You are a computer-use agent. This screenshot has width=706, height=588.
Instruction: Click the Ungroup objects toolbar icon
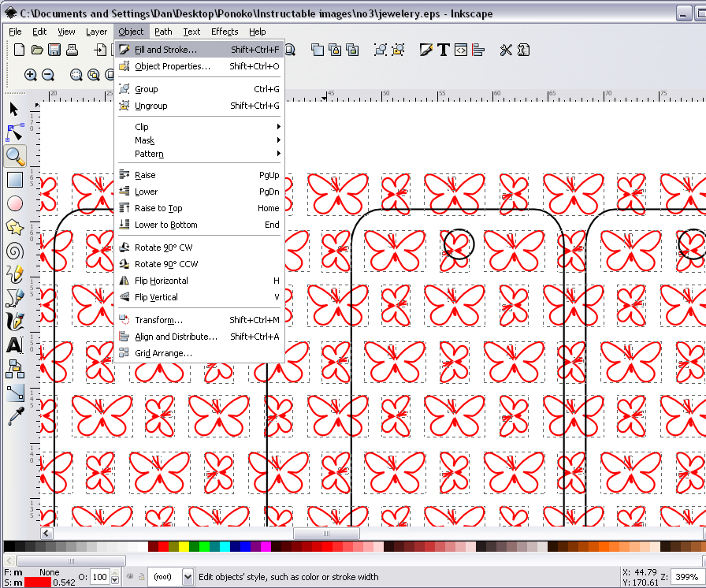(398, 50)
